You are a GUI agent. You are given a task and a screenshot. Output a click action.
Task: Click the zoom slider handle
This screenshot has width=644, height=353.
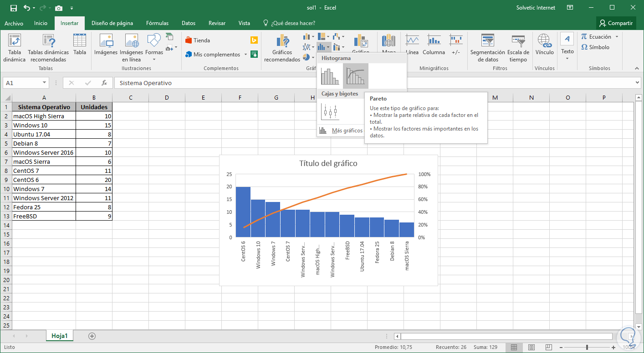pos(587,347)
